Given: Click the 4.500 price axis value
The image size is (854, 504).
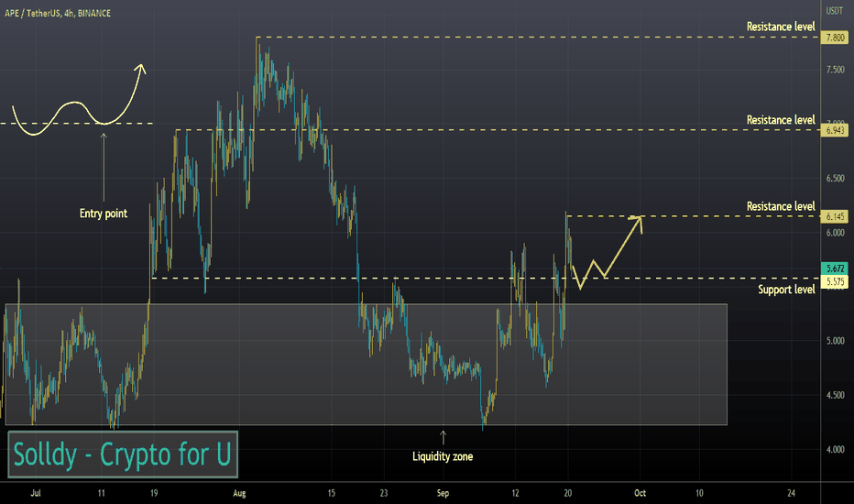Looking at the screenshot, I should pyautogui.click(x=835, y=396).
